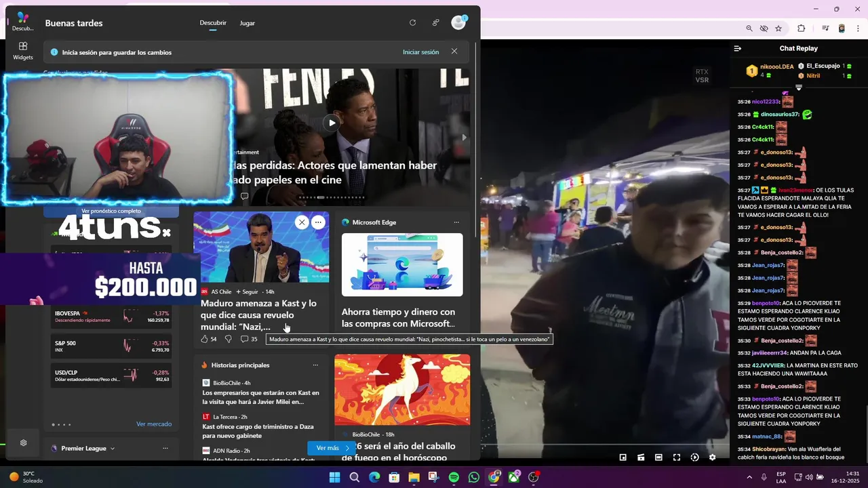Expand the chat leaderboard handle
The height and width of the screenshot is (488, 868).
tap(799, 87)
